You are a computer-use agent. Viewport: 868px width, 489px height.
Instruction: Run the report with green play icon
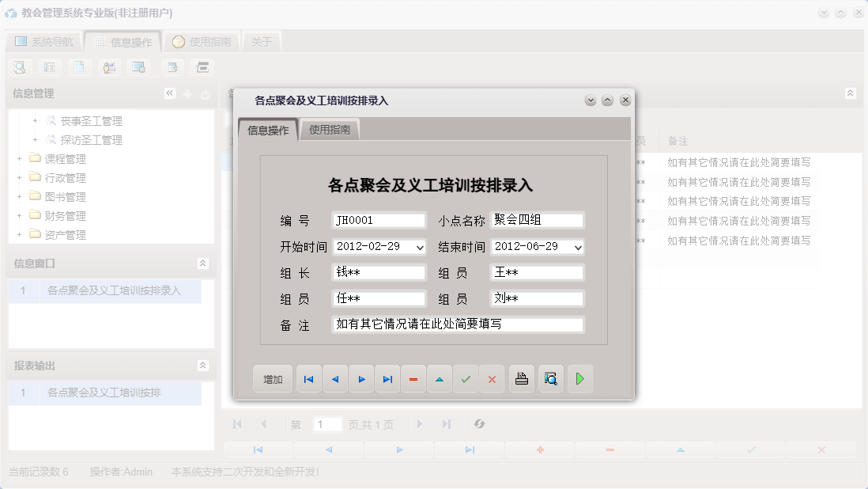point(579,378)
